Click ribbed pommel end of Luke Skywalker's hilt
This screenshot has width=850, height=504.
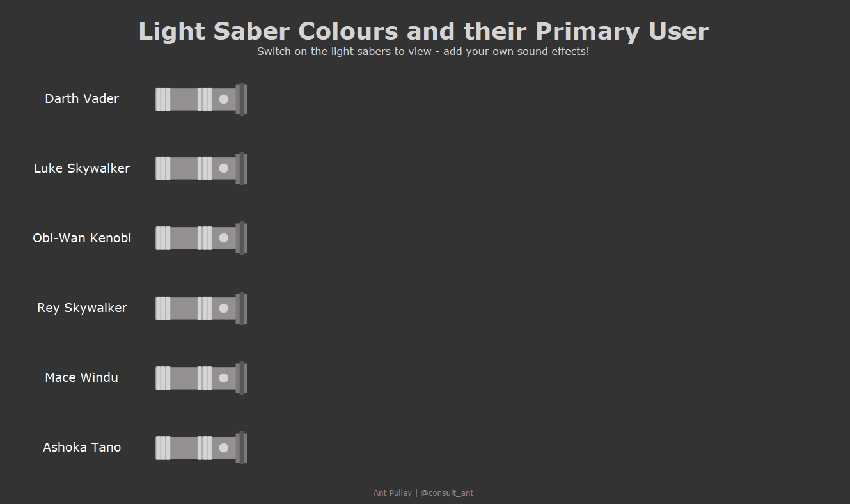(x=162, y=168)
